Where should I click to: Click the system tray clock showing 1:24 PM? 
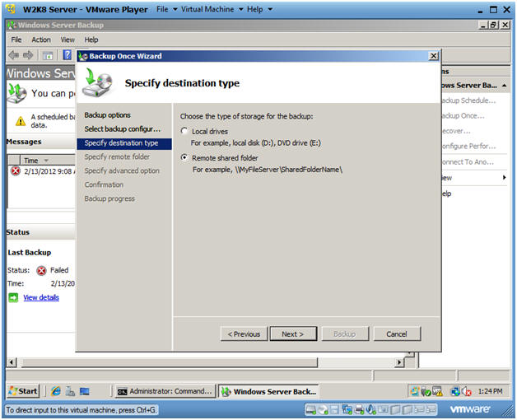(x=491, y=391)
